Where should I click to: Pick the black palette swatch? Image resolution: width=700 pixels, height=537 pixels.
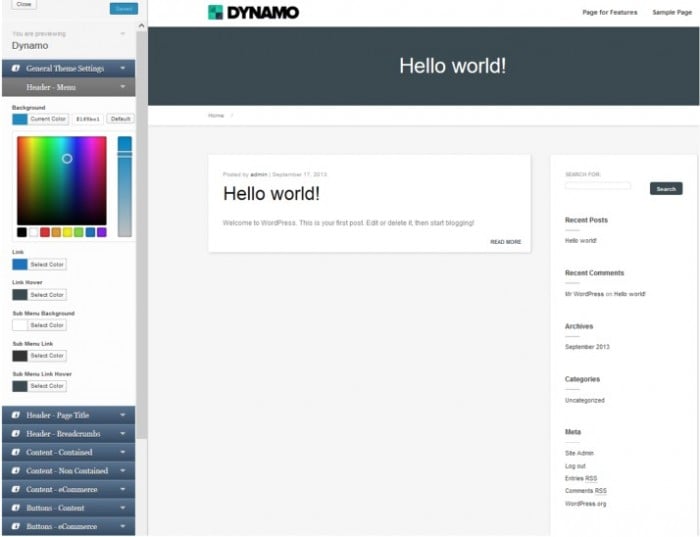tap(22, 232)
